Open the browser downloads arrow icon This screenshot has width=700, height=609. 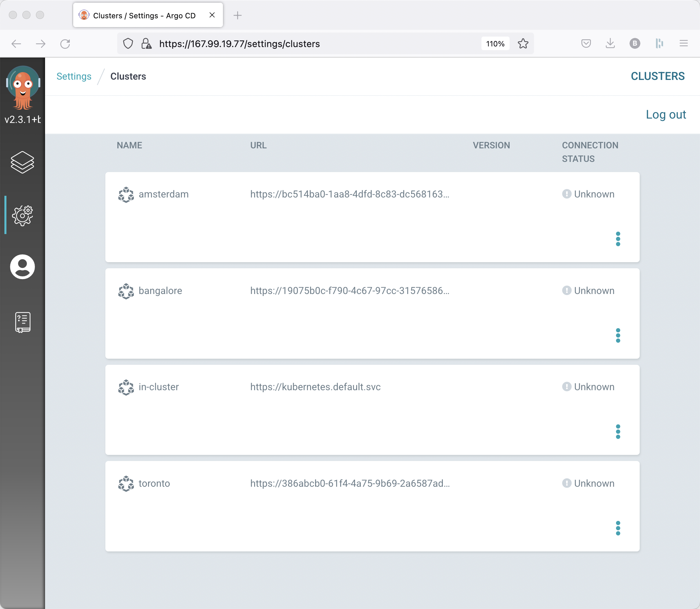(x=610, y=43)
